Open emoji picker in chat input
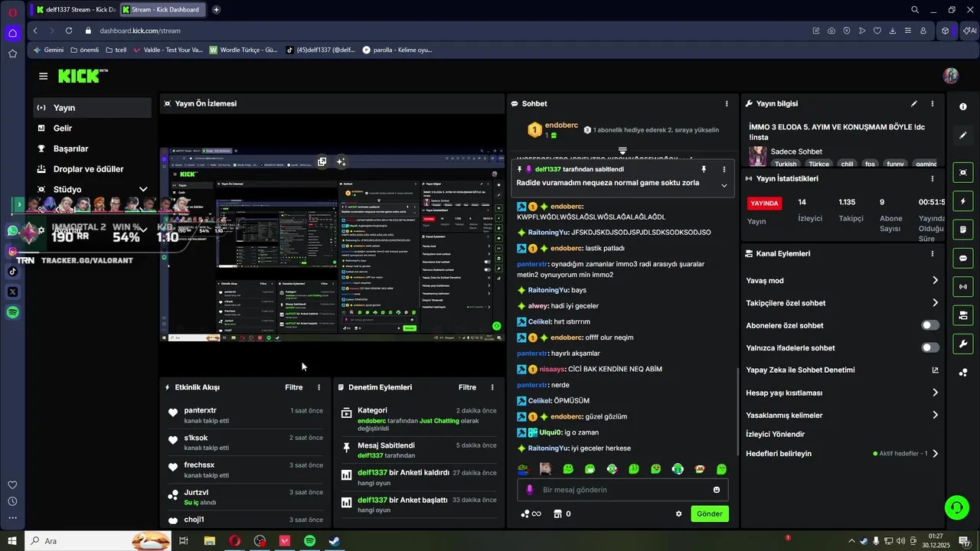 (717, 490)
